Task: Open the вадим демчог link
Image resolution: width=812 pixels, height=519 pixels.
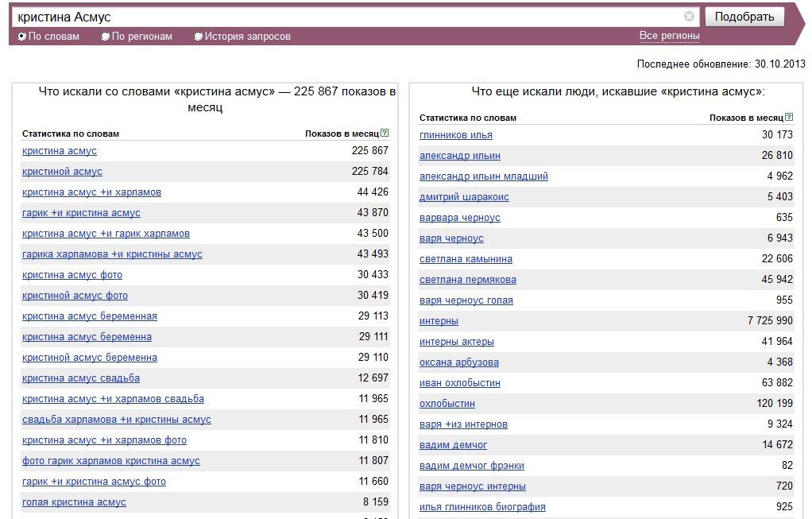Action: tap(453, 445)
